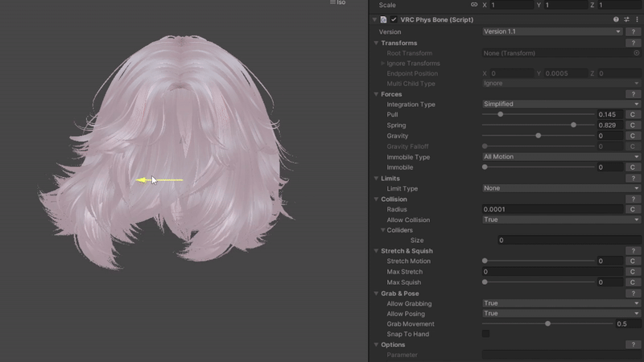Open the Immobile Type dropdown
The width and height of the screenshot is (644, 362).
pyautogui.click(x=561, y=157)
